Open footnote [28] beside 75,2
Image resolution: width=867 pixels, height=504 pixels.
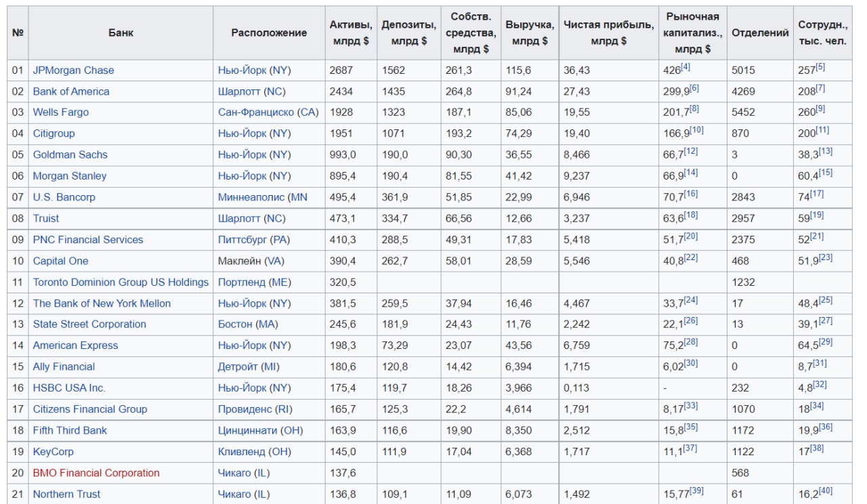click(691, 342)
